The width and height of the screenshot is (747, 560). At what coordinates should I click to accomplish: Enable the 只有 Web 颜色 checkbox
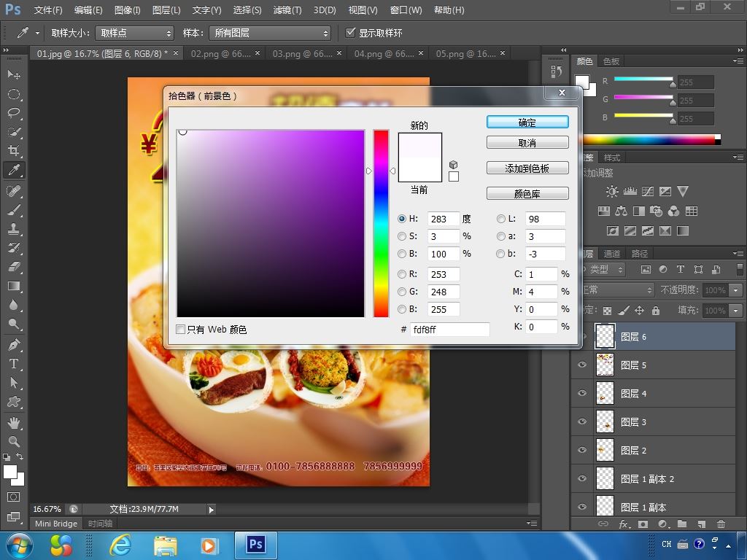[x=181, y=329]
